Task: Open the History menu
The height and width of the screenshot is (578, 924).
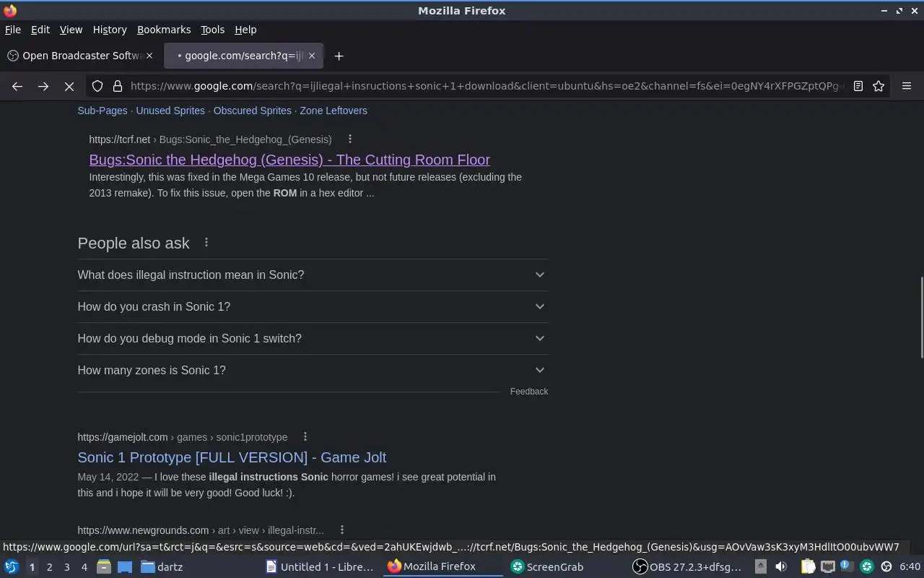Action: (x=110, y=30)
